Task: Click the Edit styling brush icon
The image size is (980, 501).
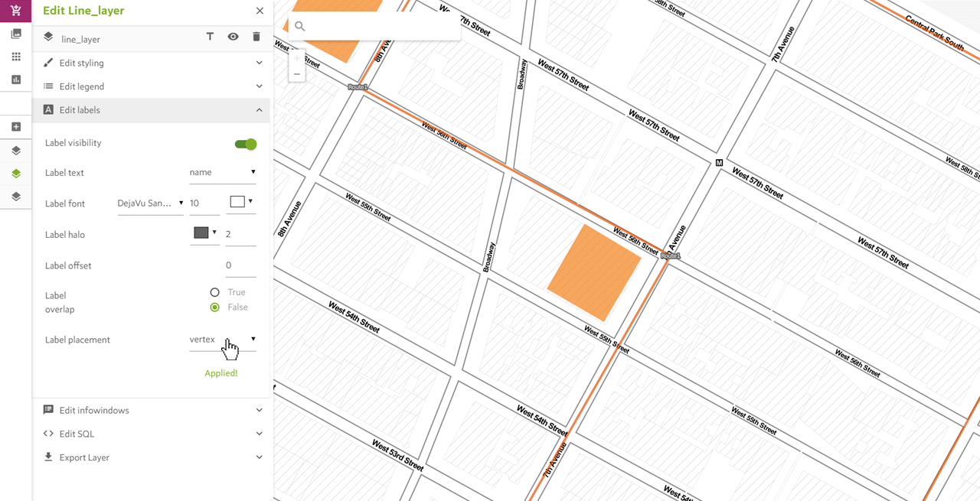Action: [48, 63]
